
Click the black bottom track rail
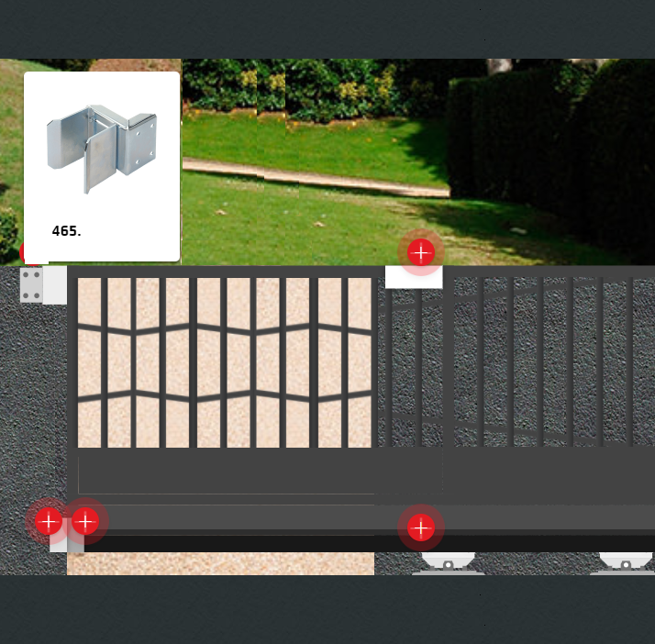(x=367, y=543)
